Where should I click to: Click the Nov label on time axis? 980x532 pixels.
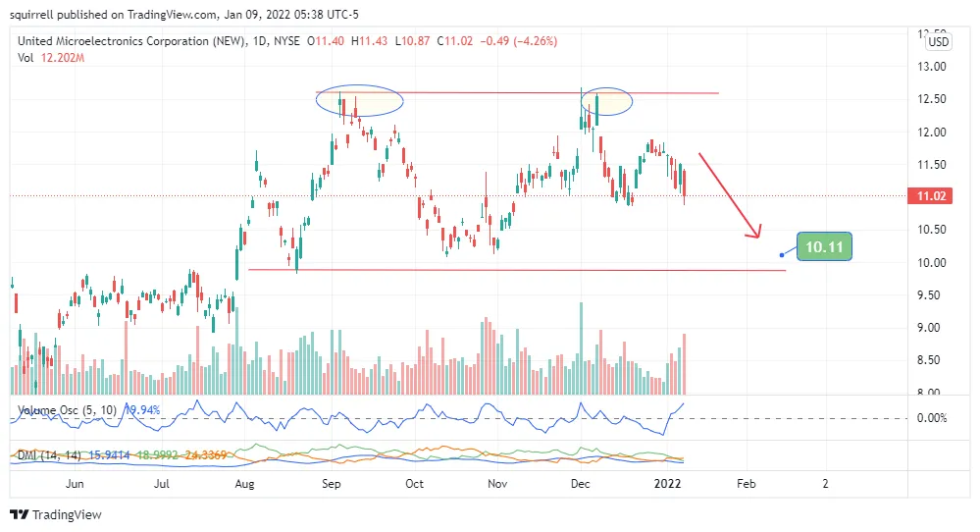[497, 484]
